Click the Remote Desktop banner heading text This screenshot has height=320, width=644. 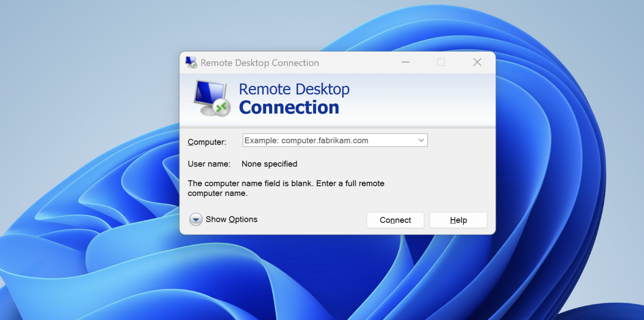(294, 89)
